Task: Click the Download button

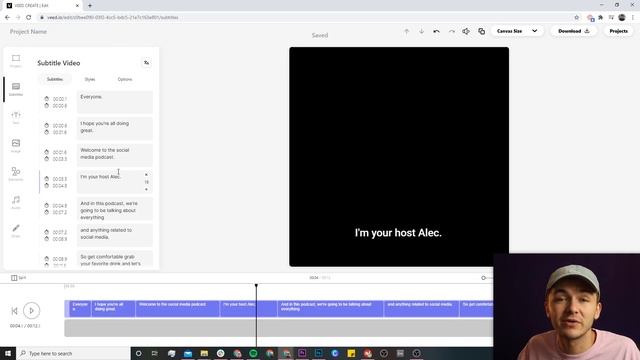Action: [573, 31]
